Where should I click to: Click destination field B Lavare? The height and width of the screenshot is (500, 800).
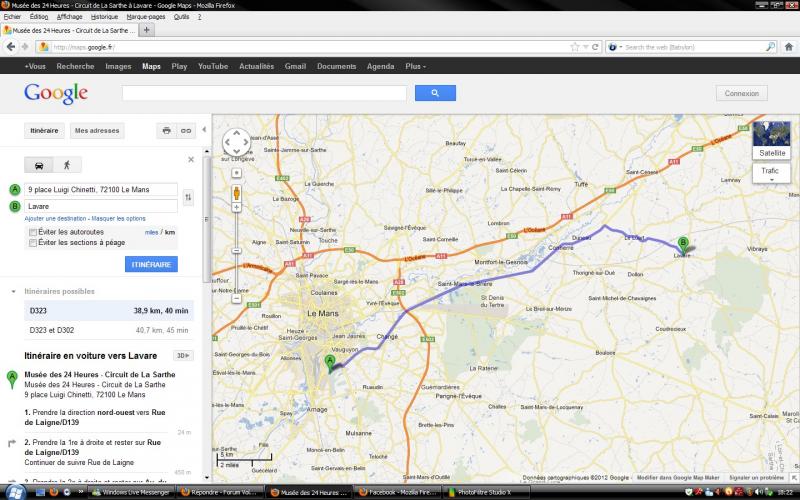tap(101, 206)
